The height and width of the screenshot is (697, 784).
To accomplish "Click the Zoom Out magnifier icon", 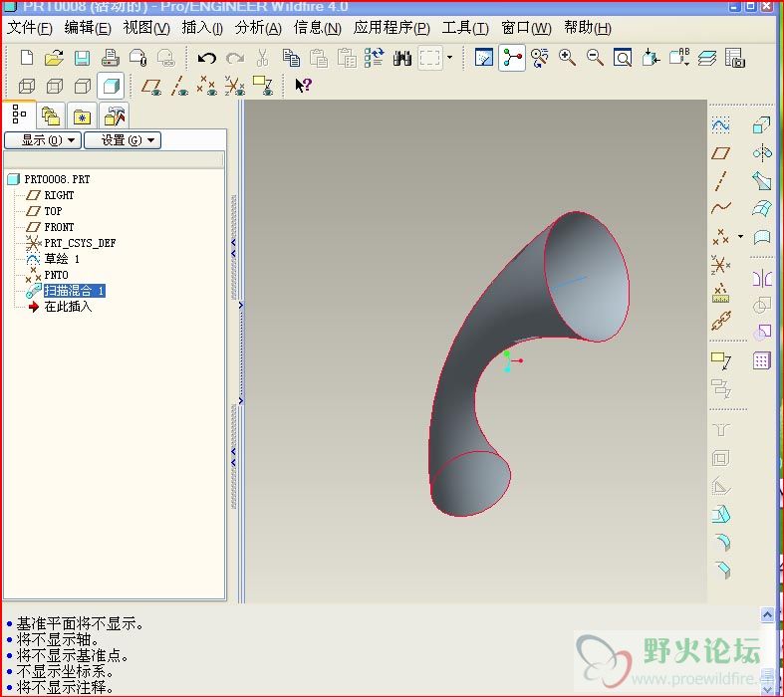I will 595,58.
